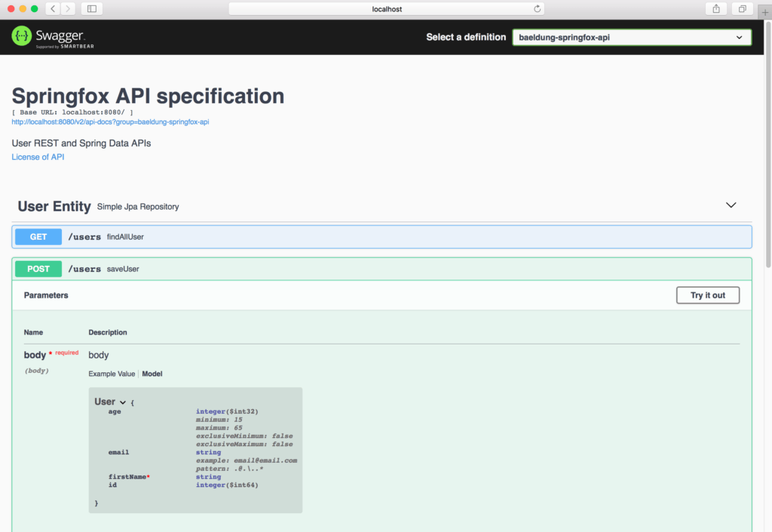Expand the GET /users findAllUser operation
The image size is (772, 532).
[381, 237]
